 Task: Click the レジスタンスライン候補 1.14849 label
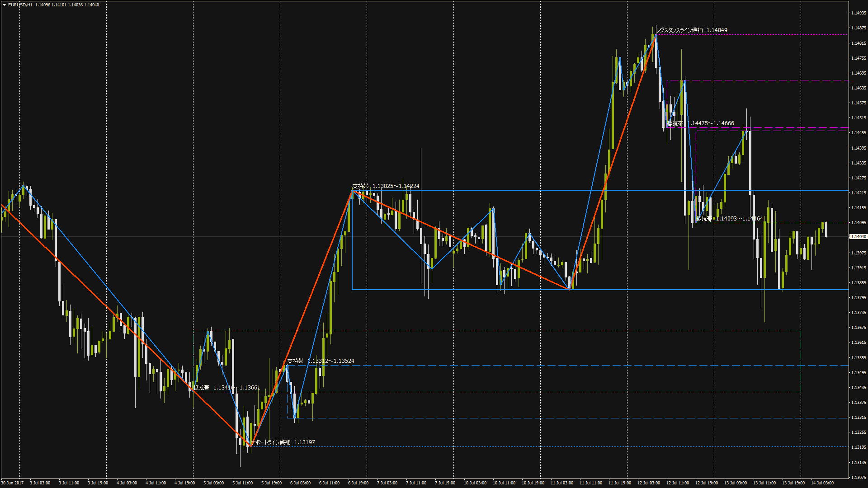click(x=692, y=30)
